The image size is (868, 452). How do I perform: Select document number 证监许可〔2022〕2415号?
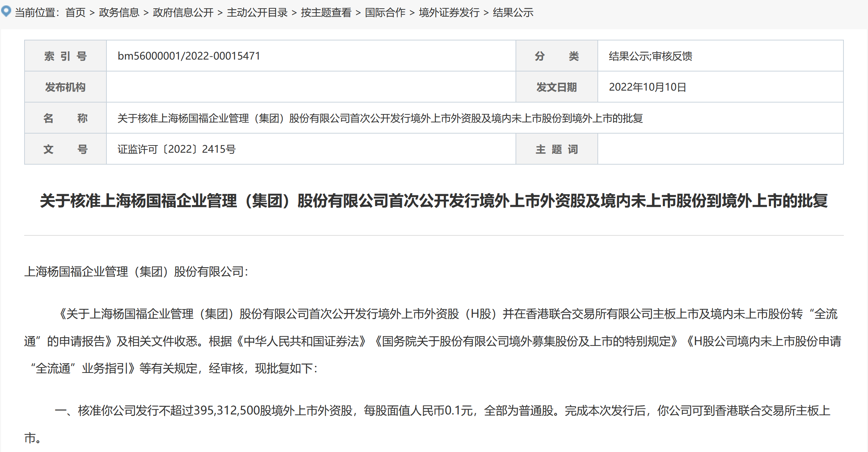[x=177, y=149]
